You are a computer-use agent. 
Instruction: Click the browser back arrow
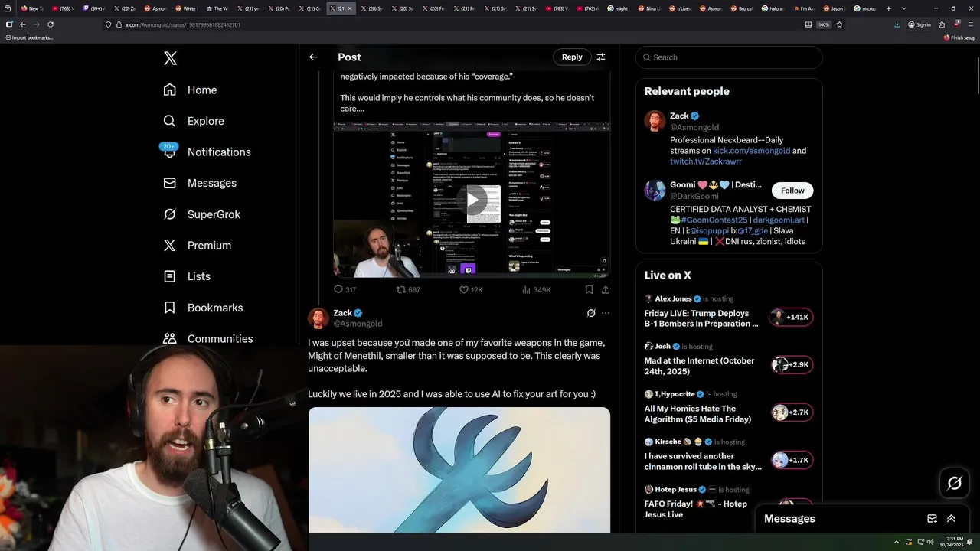click(22, 24)
